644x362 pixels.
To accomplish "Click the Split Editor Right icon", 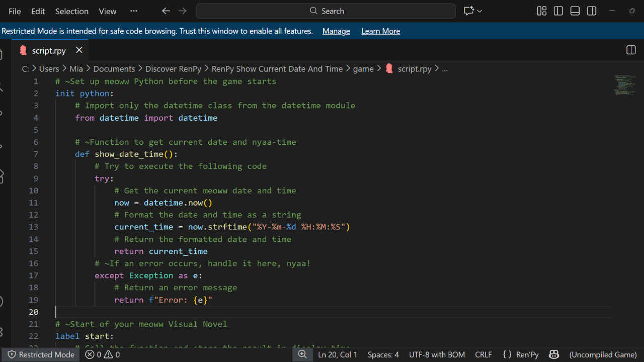I will pos(631,50).
